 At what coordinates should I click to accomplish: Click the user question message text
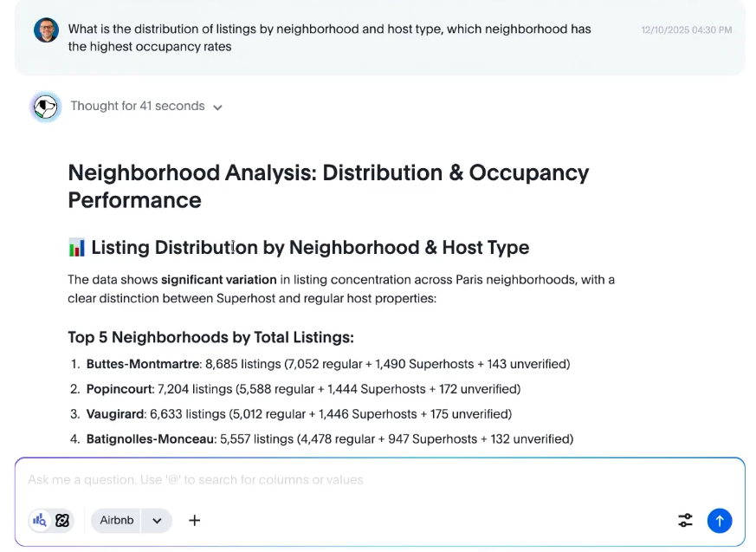click(x=329, y=37)
